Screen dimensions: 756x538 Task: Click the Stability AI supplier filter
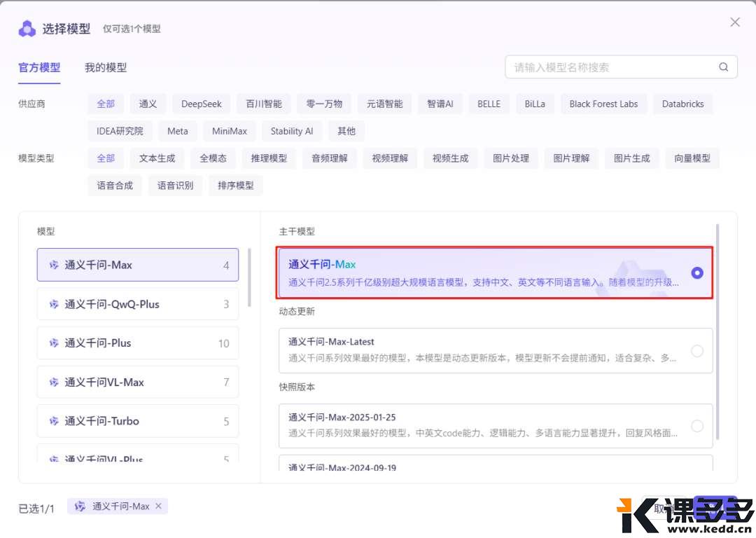(291, 131)
